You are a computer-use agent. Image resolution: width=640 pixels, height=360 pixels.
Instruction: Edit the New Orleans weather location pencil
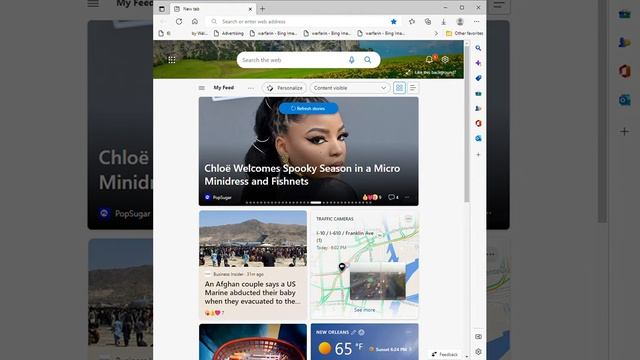click(x=353, y=332)
